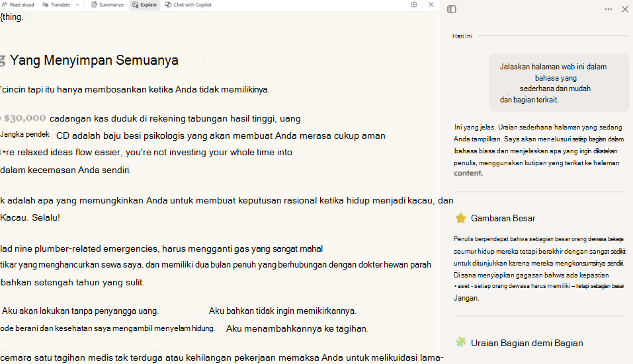Open the Copilot pane more options menu
Viewport: 633px width, 364px height.
pos(608,9)
